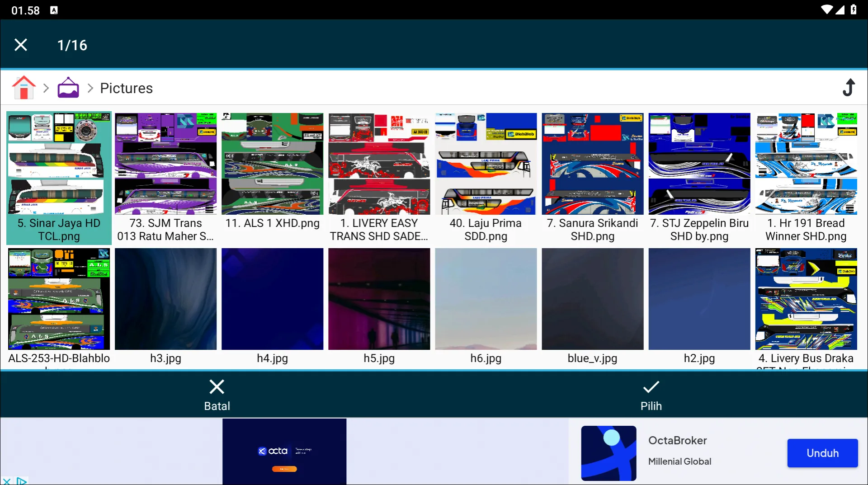Open the purple storage folder icon
Viewport: 868px width, 485px height.
click(x=68, y=88)
